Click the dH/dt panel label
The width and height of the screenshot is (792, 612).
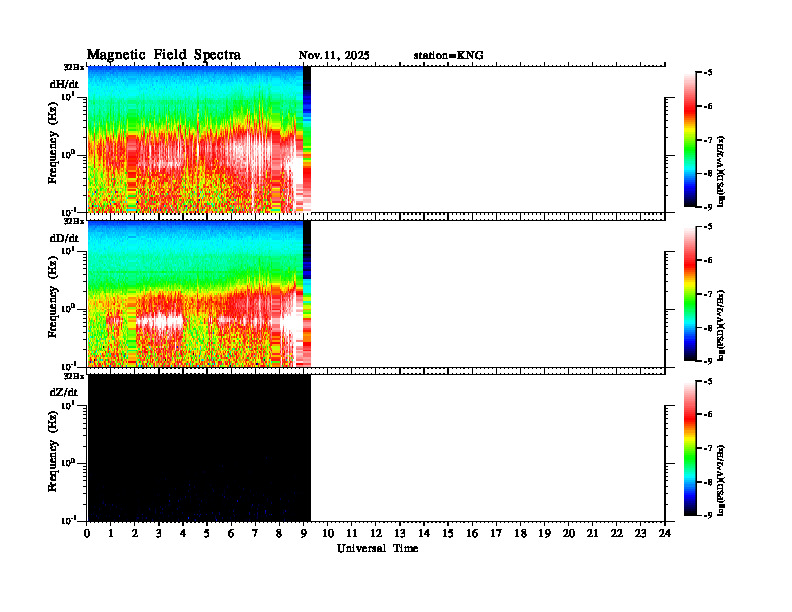click(x=64, y=84)
